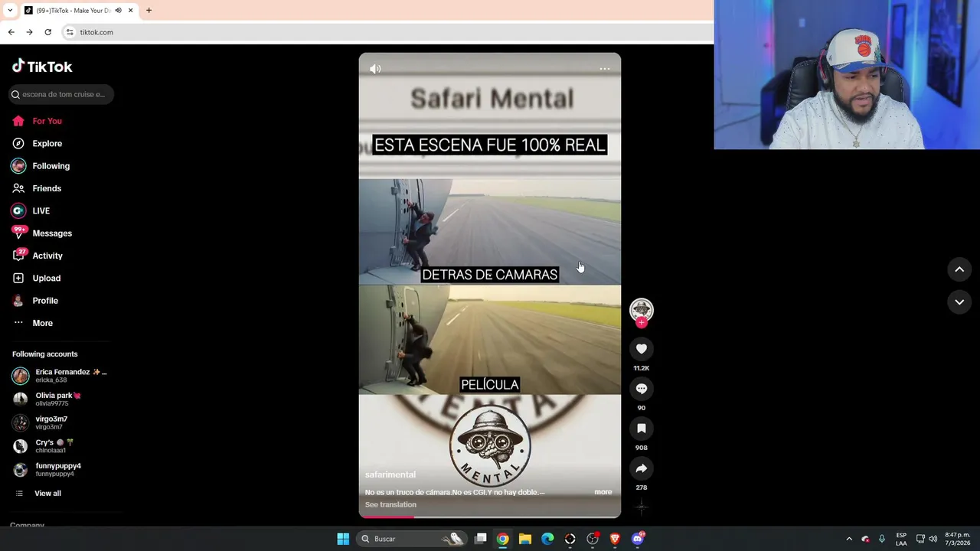This screenshot has width=980, height=551.
Task: Open Erica Fernandez account
Action: 61,375
